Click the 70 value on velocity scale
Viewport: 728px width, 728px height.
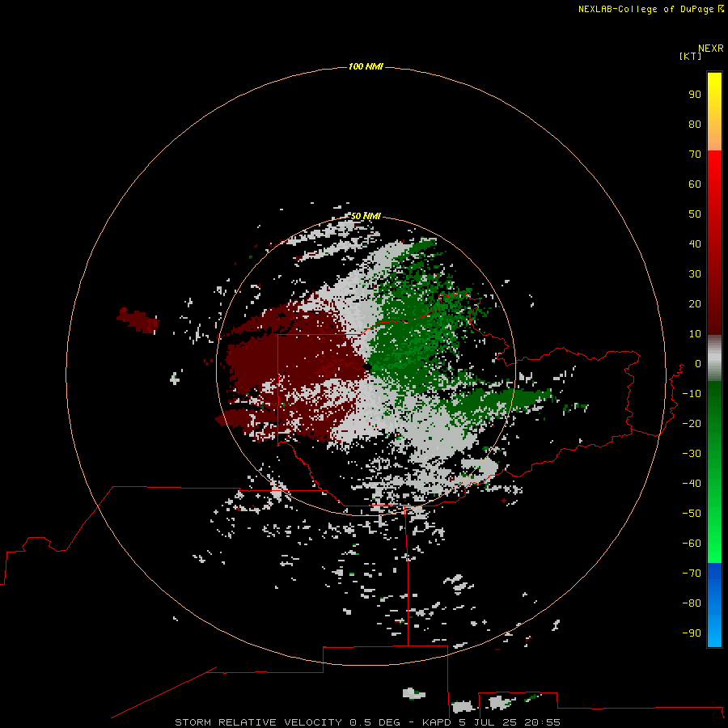coord(695,154)
